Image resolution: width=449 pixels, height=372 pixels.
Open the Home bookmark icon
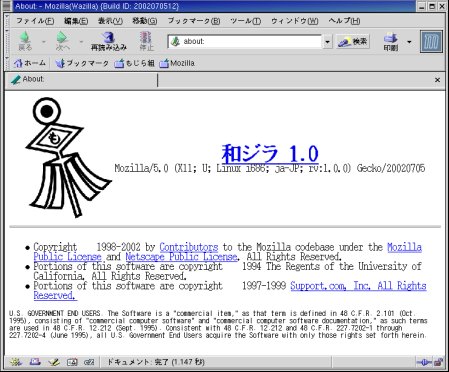29,63
